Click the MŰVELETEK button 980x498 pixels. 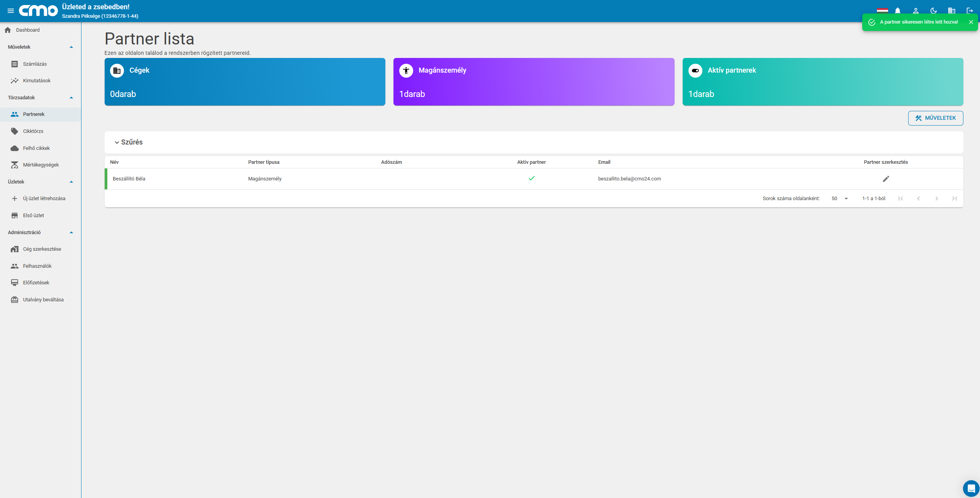(x=935, y=118)
